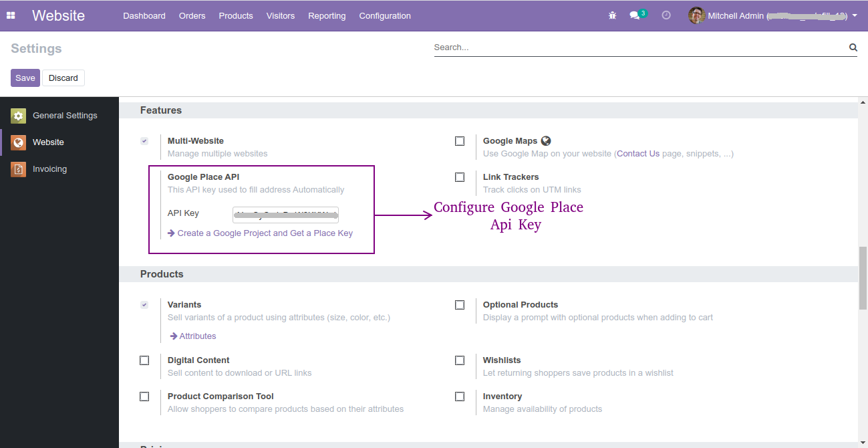
Task: Enable the Inventory checkbox
Action: [460, 397]
